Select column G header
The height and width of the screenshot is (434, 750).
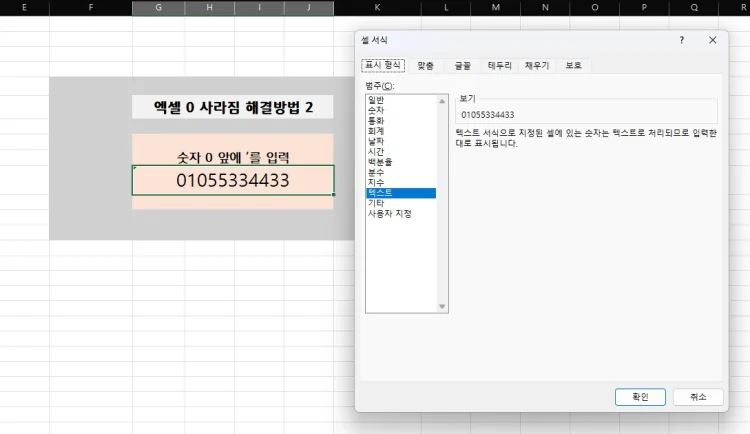[x=158, y=8]
